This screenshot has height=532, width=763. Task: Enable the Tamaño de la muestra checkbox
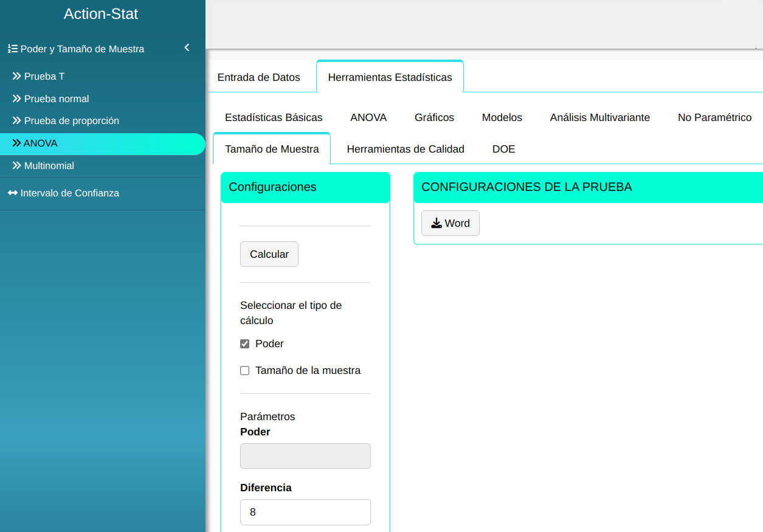tap(245, 371)
